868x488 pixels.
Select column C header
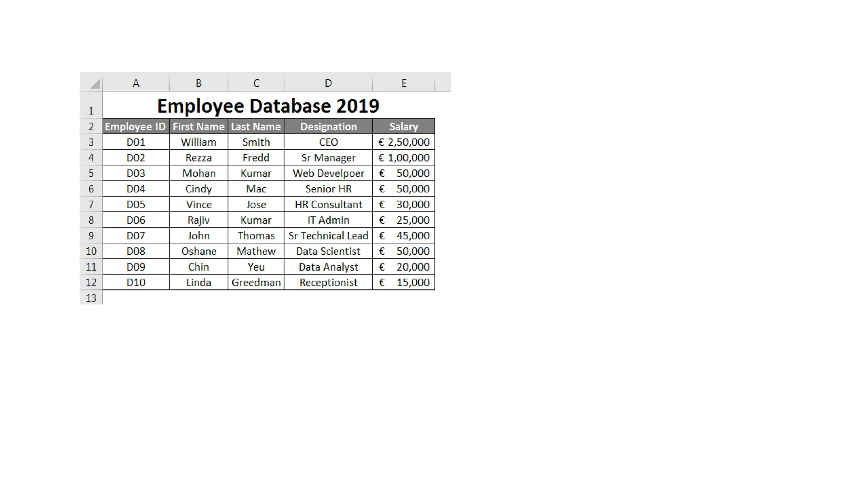point(256,83)
